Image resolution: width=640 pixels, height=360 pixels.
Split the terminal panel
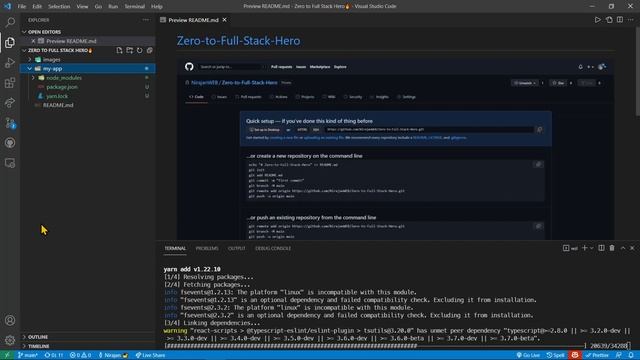click(601, 248)
